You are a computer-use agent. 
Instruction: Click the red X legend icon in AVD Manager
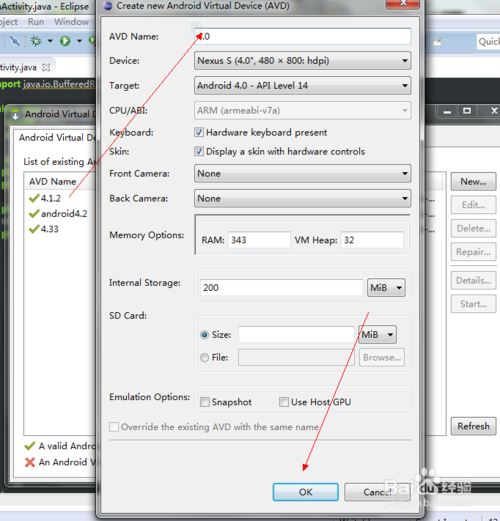pyautogui.click(x=30, y=462)
